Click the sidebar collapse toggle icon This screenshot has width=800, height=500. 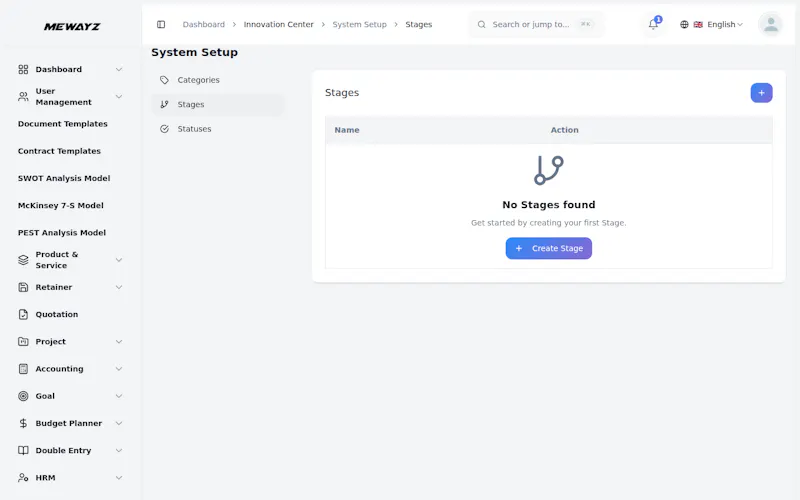coord(161,24)
